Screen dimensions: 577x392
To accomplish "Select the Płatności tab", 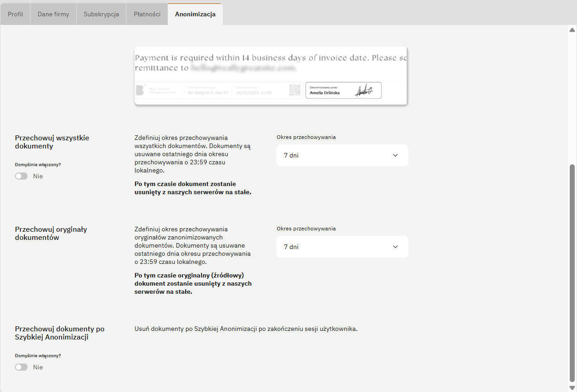I will point(147,14).
